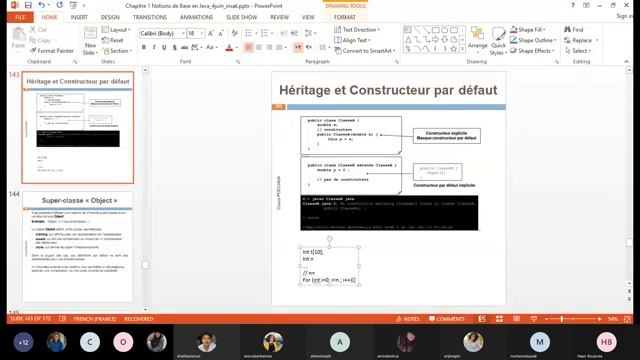Open Text Direction dropdown
The width and height of the screenshot is (640, 360).
point(357,30)
